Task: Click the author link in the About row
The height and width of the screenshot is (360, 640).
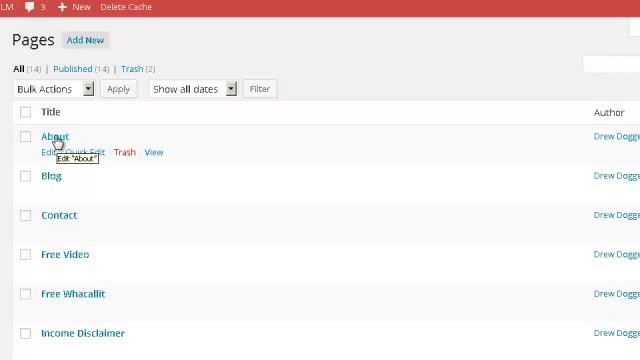Action: coord(617,136)
